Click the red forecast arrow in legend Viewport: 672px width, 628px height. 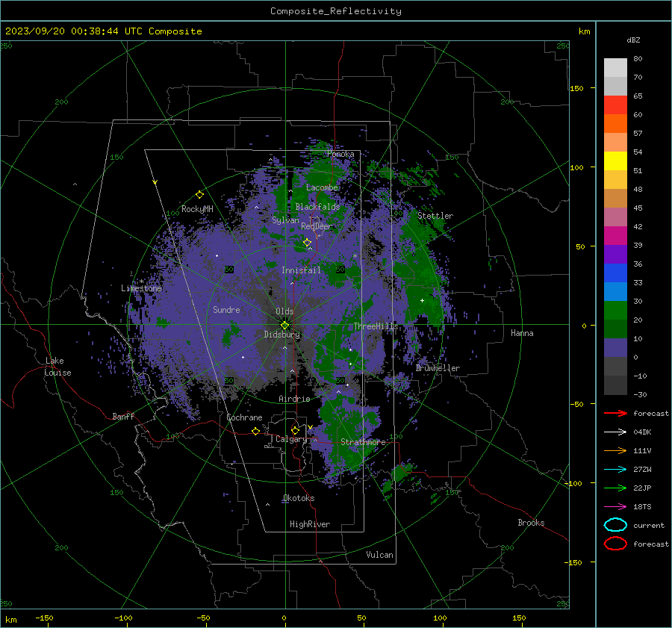615,413
